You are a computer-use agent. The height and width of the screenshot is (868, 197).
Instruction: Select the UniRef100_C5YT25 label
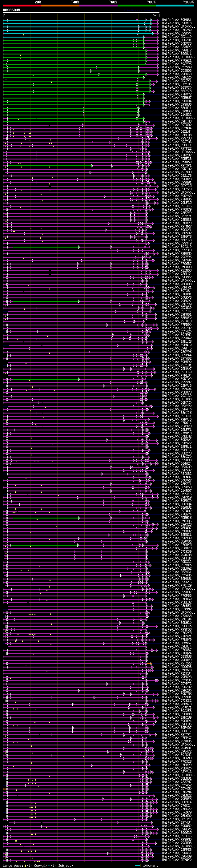(x=177, y=186)
